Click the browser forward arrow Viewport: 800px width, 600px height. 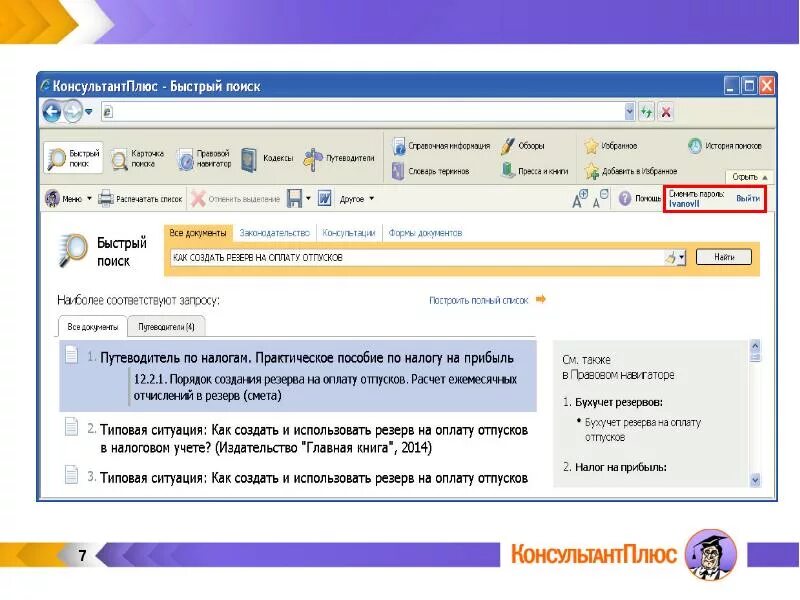72,112
